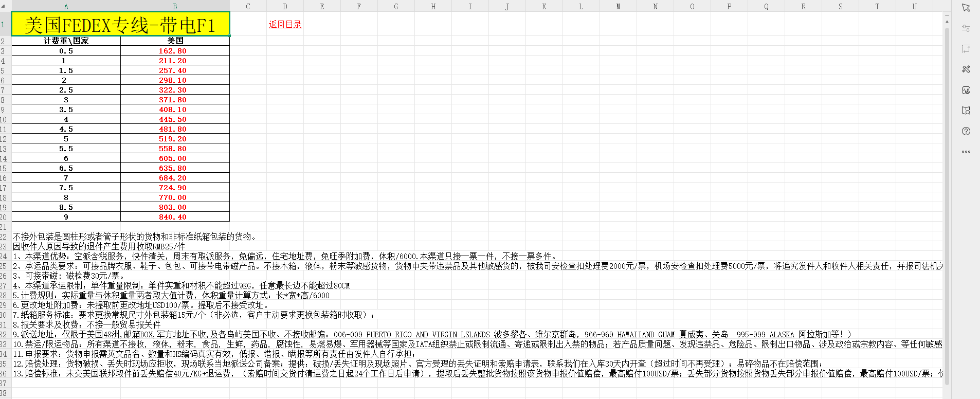The width and height of the screenshot is (980, 399).
Task: Select price cell 408.10
Action: (175, 110)
